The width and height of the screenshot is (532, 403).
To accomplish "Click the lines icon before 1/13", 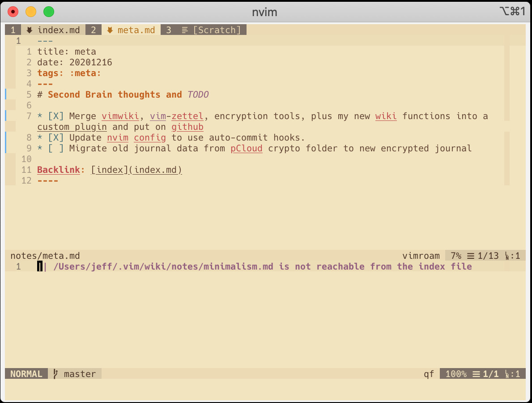I will tap(471, 256).
